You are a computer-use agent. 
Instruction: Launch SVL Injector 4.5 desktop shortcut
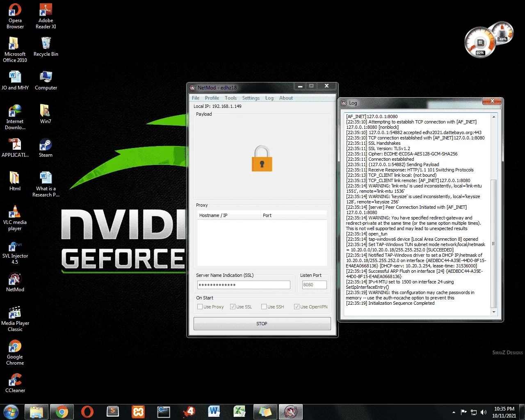[x=15, y=251]
